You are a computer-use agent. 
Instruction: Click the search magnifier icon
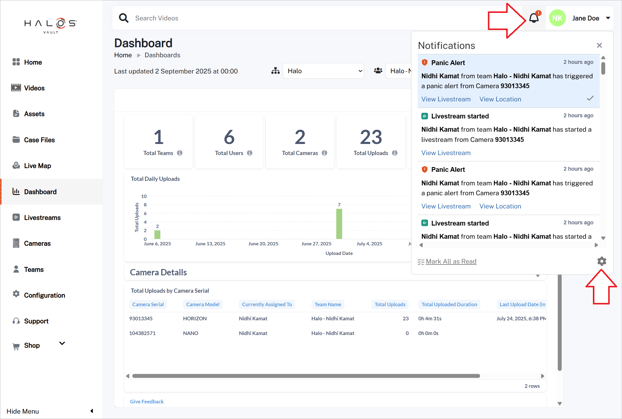(124, 18)
